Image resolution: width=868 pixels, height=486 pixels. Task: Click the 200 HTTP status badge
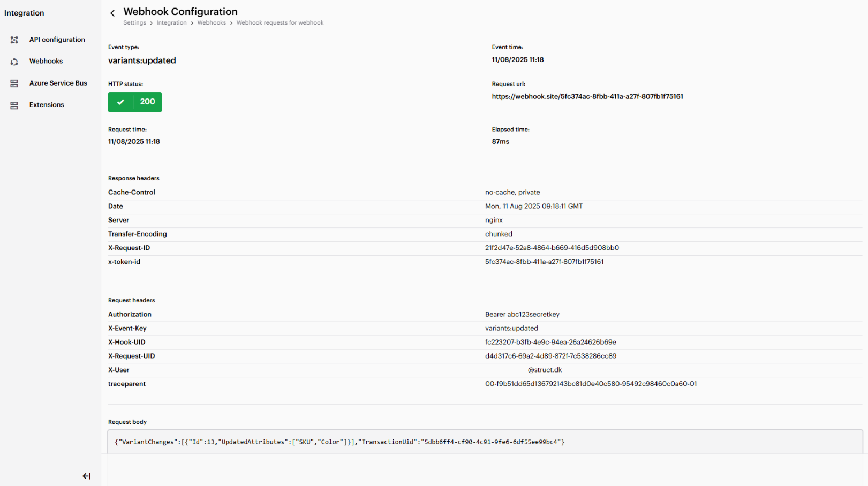tap(147, 102)
